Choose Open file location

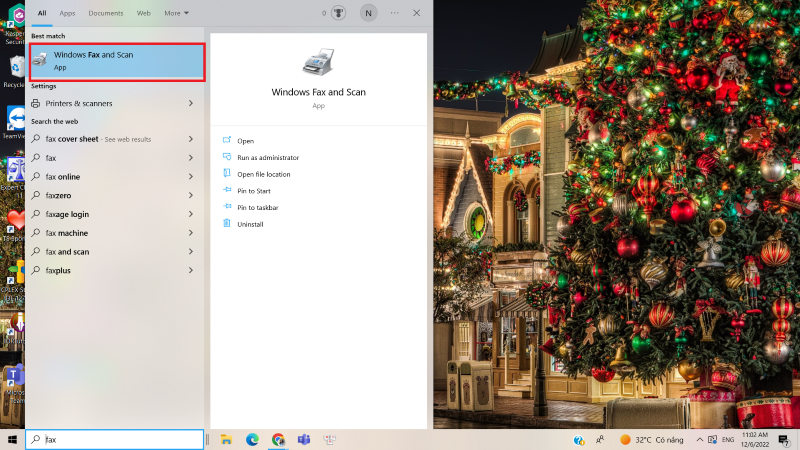click(x=264, y=174)
